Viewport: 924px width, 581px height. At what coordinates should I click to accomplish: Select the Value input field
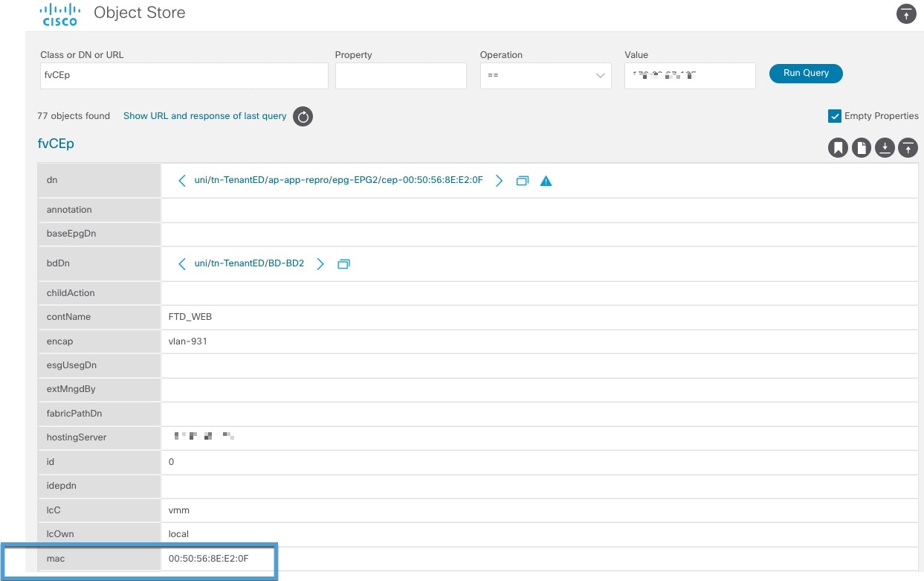click(689, 75)
